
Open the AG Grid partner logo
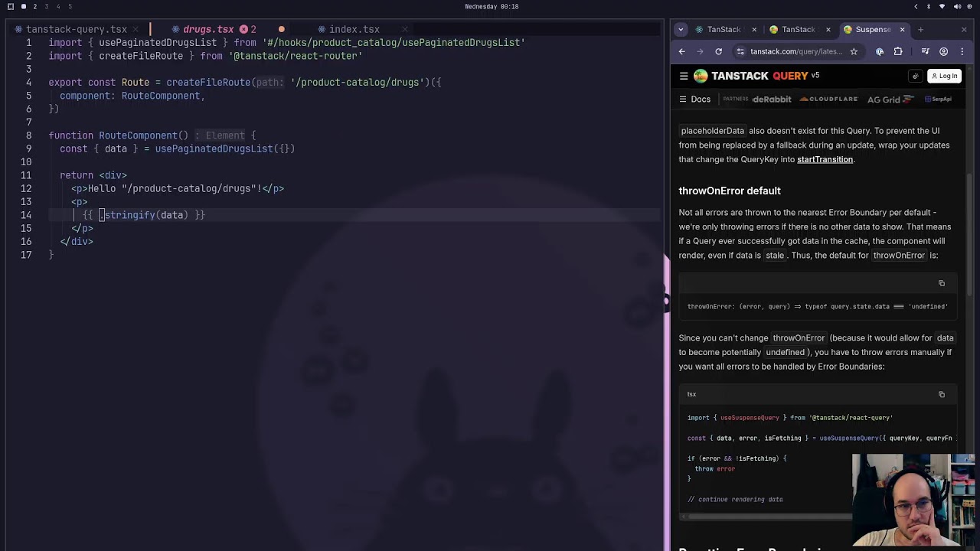[x=891, y=99]
